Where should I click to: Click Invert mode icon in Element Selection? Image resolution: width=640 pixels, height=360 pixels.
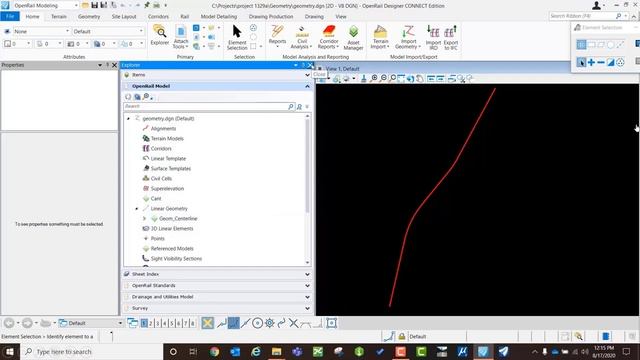click(x=611, y=62)
